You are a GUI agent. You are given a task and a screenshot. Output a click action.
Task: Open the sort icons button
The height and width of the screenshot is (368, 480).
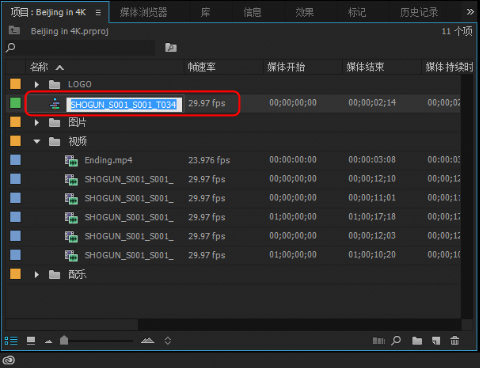pos(168,341)
